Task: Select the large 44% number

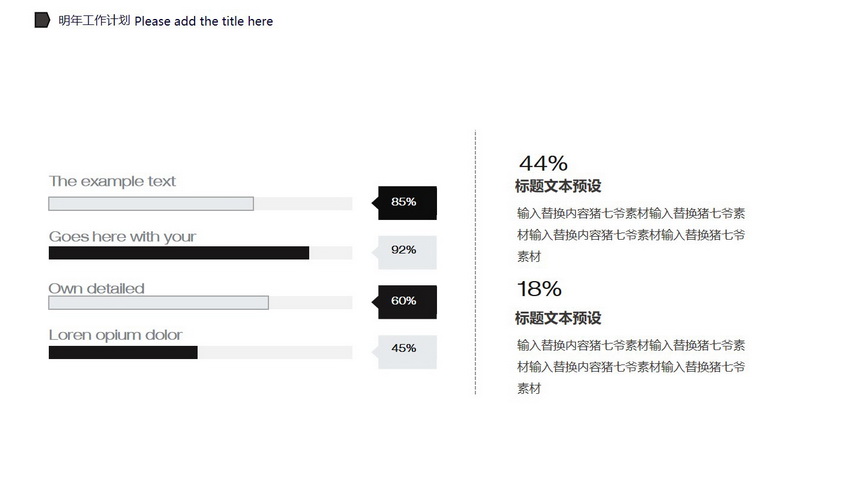Action: click(x=543, y=164)
